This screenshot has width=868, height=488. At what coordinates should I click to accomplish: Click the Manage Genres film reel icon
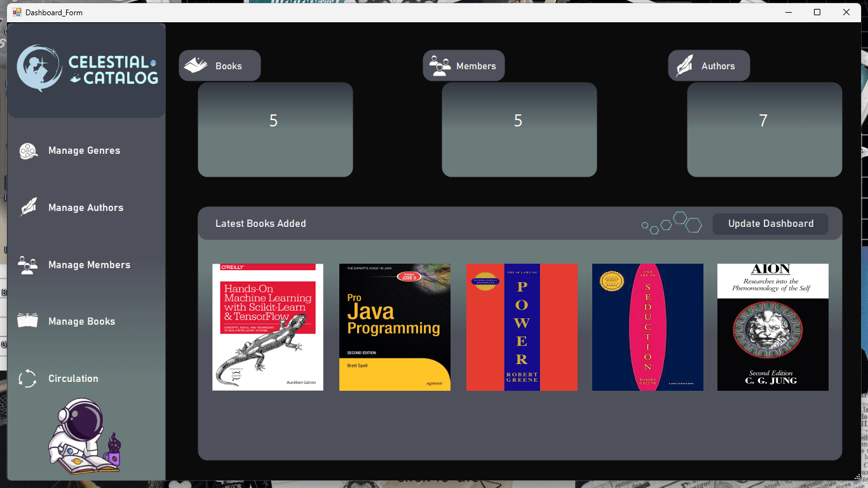tap(28, 151)
